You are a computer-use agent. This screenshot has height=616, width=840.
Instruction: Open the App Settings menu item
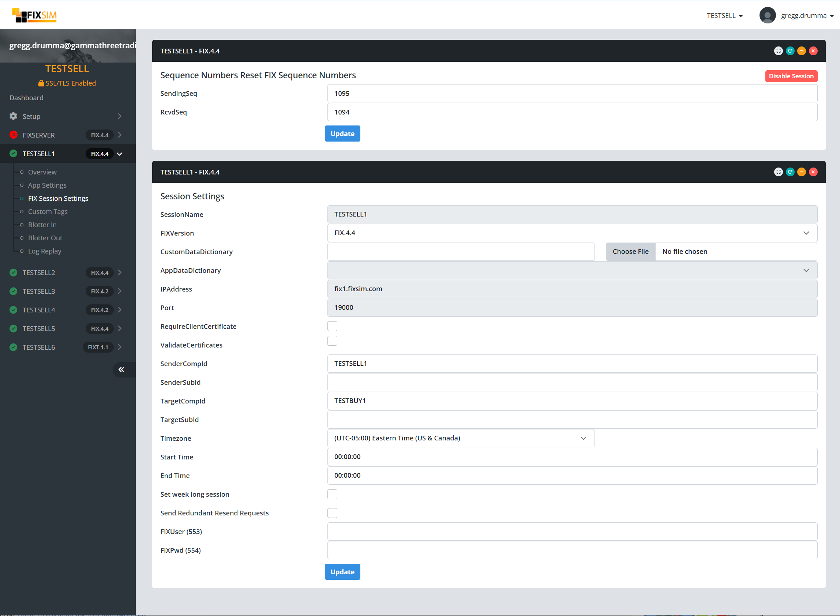coord(47,185)
